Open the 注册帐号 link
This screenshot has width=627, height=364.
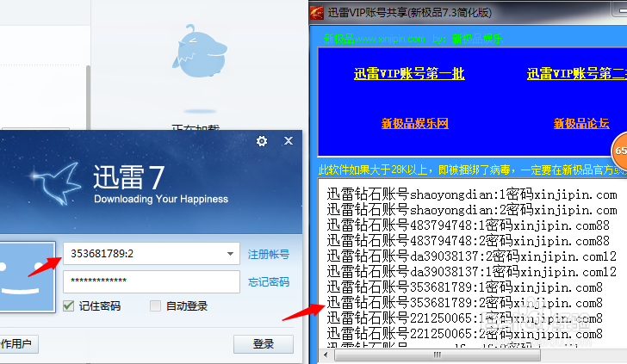(x=269, y=255)
